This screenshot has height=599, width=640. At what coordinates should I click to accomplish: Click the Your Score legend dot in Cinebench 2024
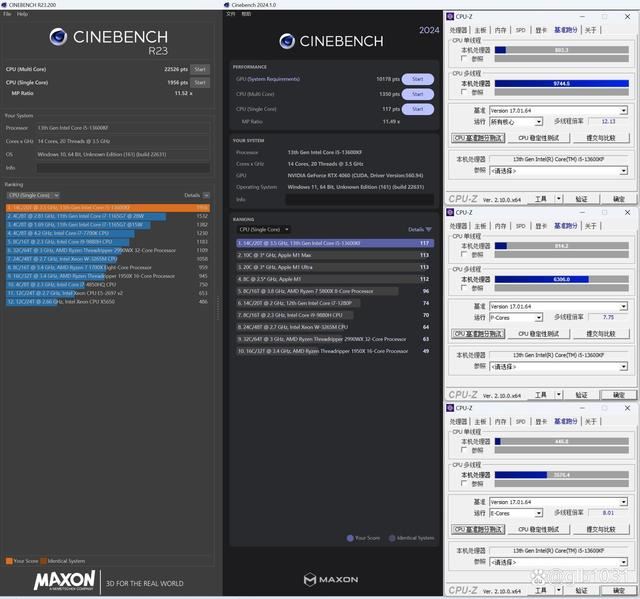350,538
